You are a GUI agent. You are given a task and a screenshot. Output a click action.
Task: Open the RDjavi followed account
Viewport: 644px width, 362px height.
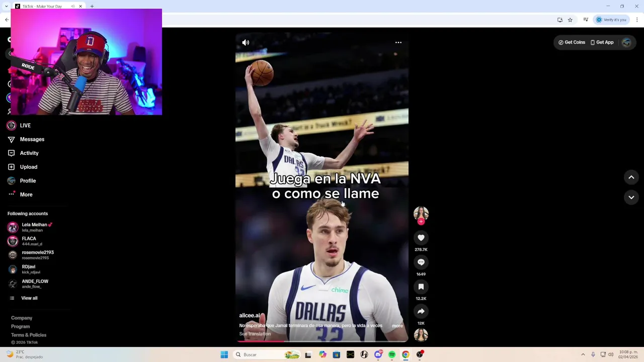[24, 269]
